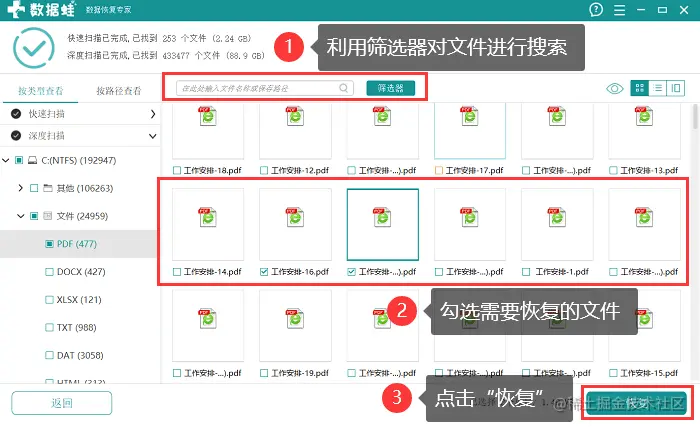Select the DAT (3058) tree item label

(x=80, y=356)
